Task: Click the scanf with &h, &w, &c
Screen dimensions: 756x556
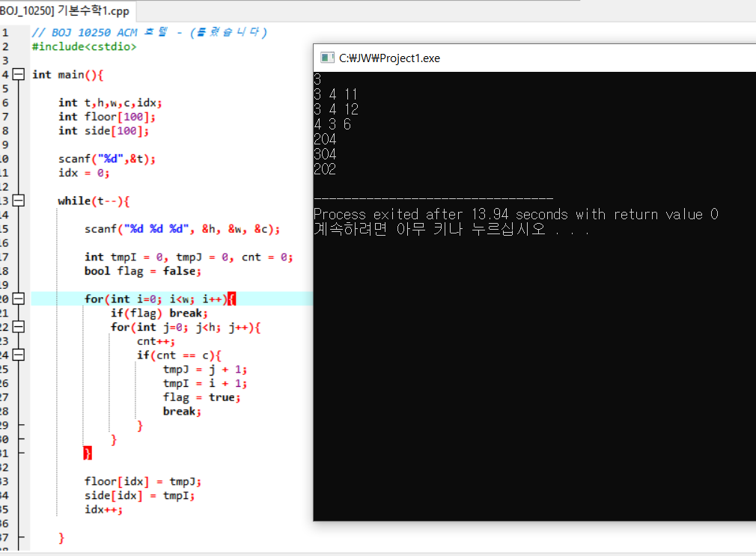Action: (182, 228)
